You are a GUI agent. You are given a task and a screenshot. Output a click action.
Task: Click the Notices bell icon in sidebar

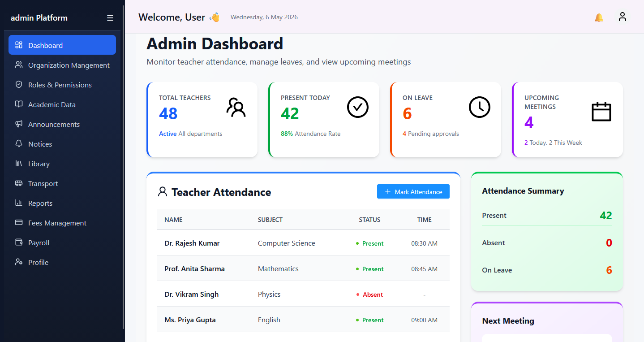[x=19, y=143]
